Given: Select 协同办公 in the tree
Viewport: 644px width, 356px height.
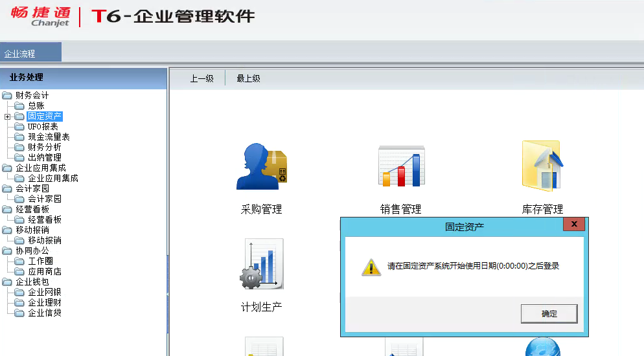Looking at the screenshot, I should pos(32,250).
